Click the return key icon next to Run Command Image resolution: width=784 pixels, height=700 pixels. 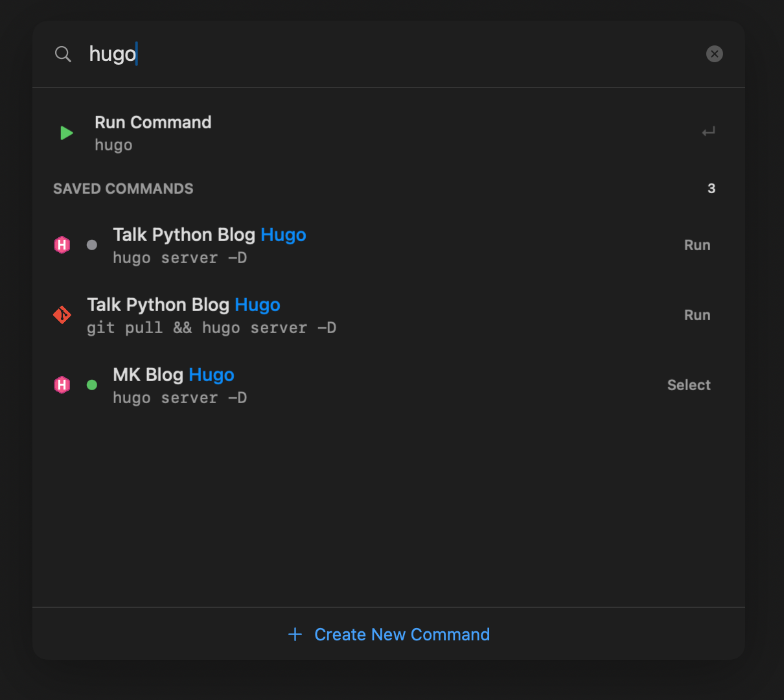(708, 132)
